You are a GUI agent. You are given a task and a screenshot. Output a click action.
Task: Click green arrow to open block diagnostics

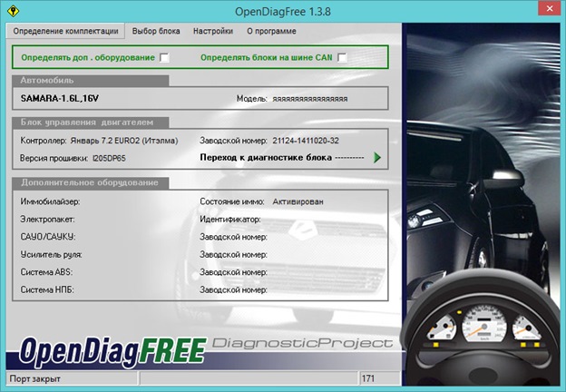click(377, 157)
